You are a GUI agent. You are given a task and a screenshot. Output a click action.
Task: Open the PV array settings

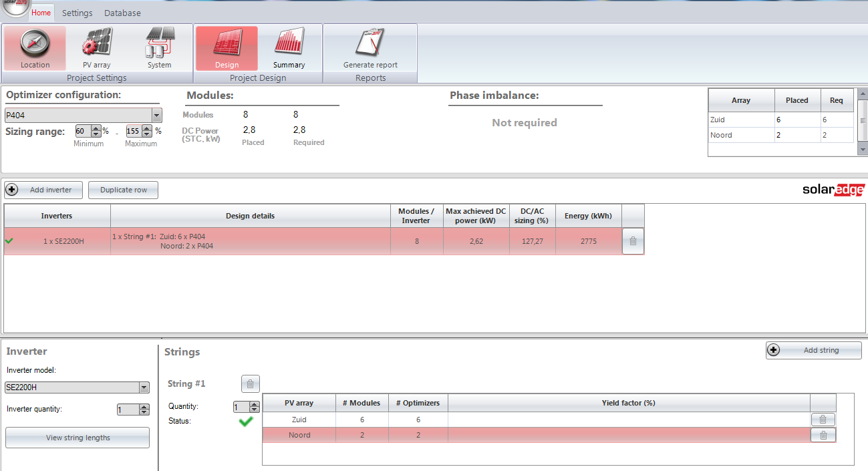tap(97, 49)
